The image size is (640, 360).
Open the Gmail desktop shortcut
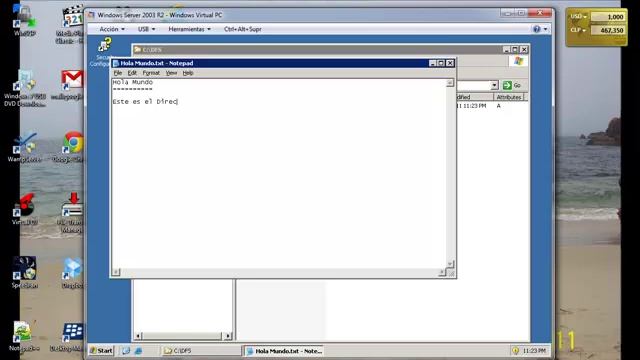point(71,85)
